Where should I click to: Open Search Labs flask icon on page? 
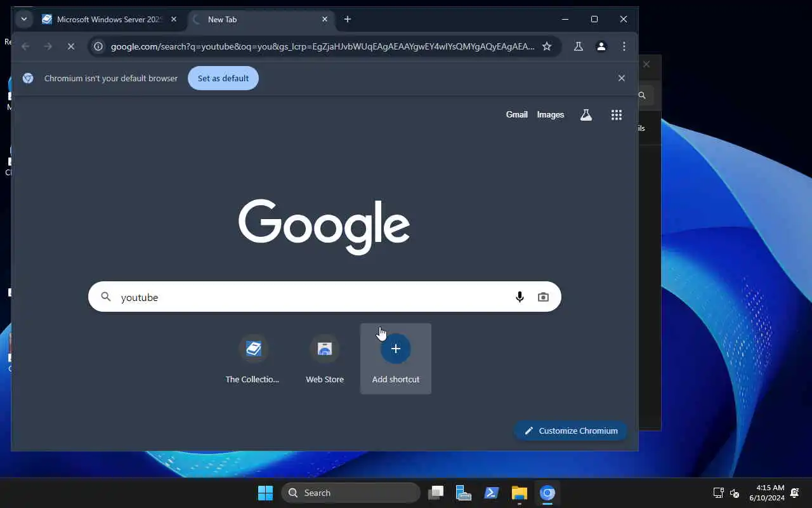click(586, 115)
